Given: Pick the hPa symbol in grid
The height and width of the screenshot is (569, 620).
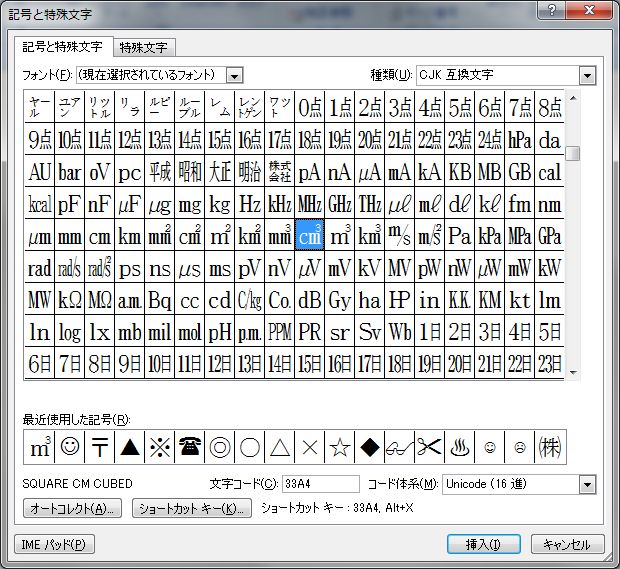Looking at the screenshot, I should 520,139.
